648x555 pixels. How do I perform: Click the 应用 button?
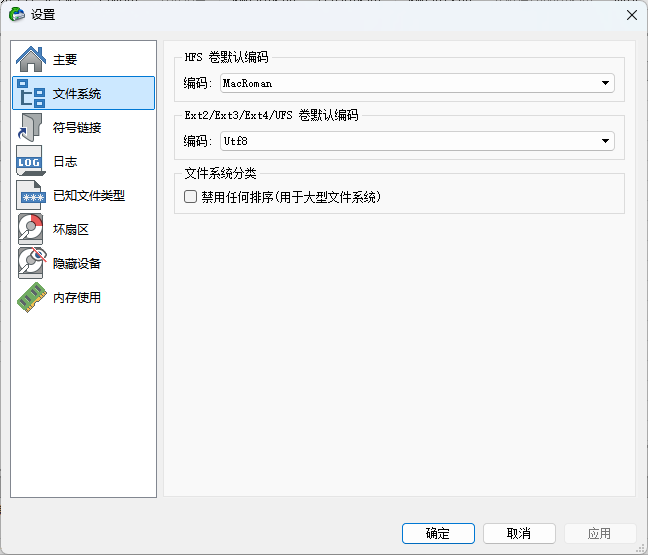600,533
